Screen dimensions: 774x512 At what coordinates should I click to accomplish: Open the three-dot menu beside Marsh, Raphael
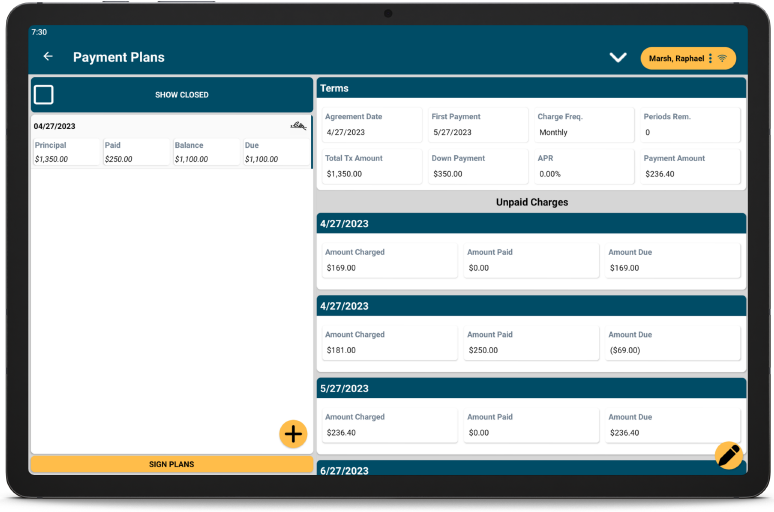[x=711, y=58]
